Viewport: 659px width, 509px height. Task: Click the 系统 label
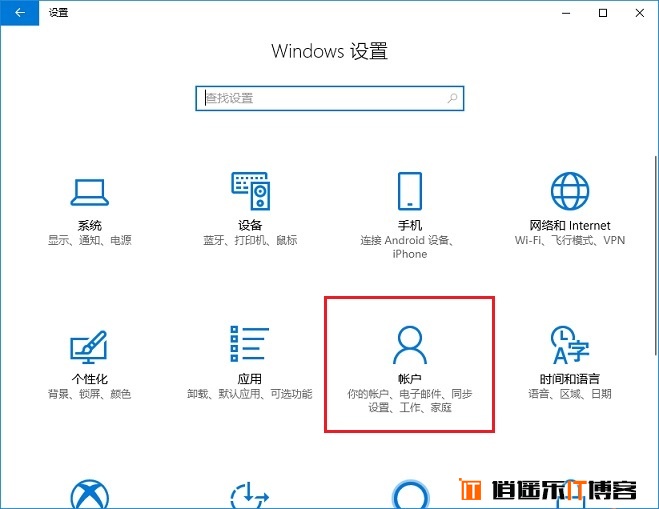(90, 226)
